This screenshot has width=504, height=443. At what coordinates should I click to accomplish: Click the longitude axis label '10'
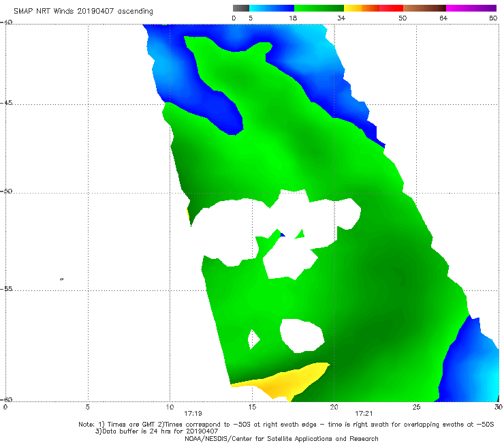[x=170, y=407]
